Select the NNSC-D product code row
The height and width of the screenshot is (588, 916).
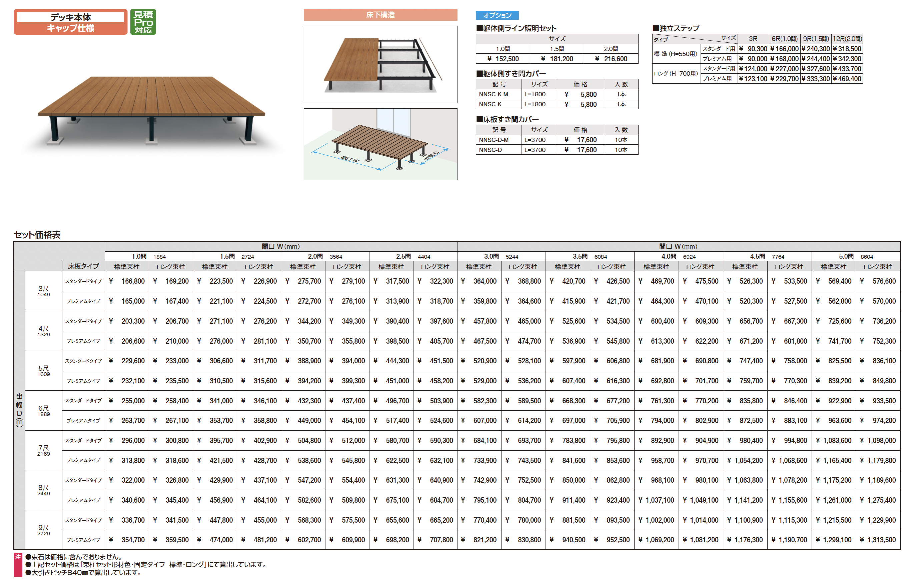pyautogui.click(x=557, y=150)
